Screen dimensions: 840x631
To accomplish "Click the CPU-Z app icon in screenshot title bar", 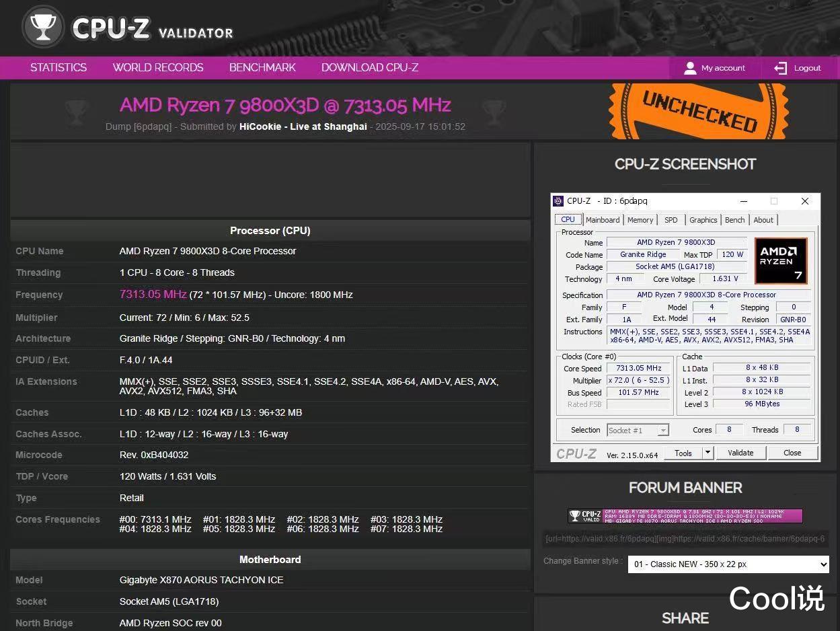I will (x=558, y=200).
